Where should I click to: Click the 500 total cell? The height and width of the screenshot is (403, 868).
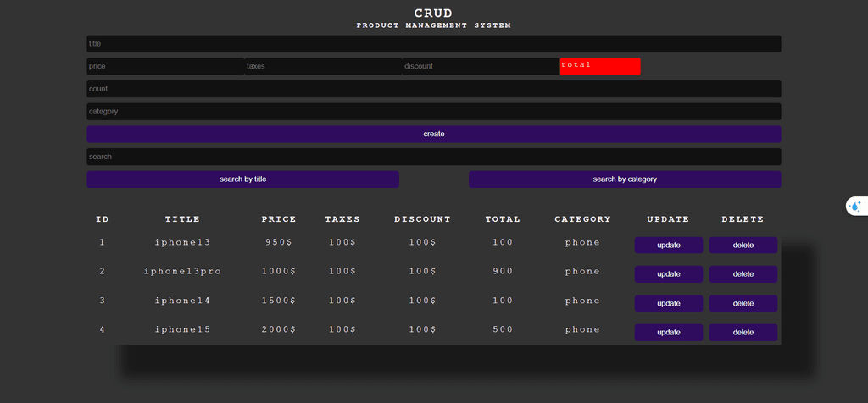tap(503, 329)
